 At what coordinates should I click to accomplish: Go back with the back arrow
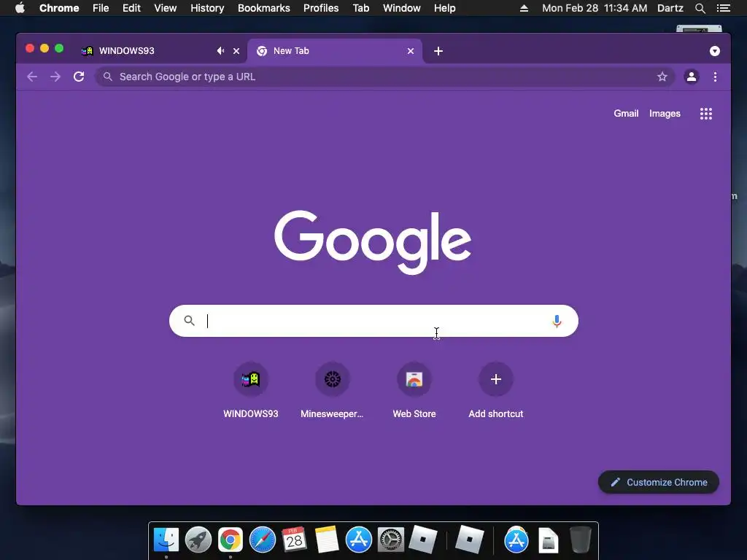coord(32,77)
